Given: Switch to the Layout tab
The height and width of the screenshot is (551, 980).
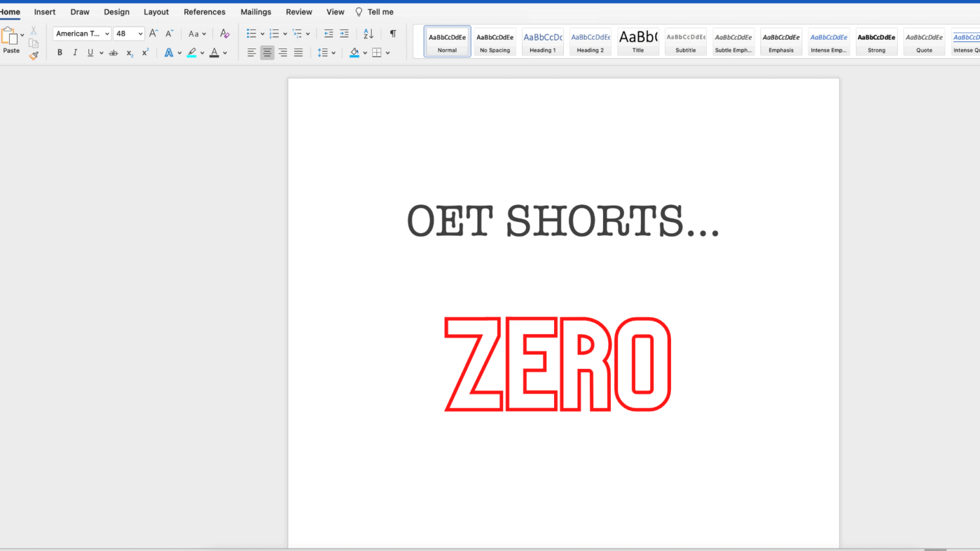Looking at the screenshot, I should 156,12.
